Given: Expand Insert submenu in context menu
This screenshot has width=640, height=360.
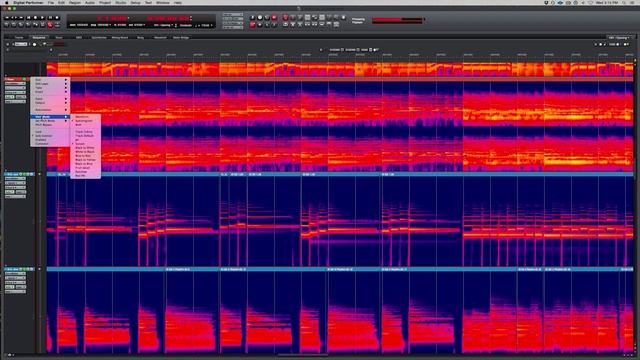Looking at the screenshot, I should pos(50,92).
